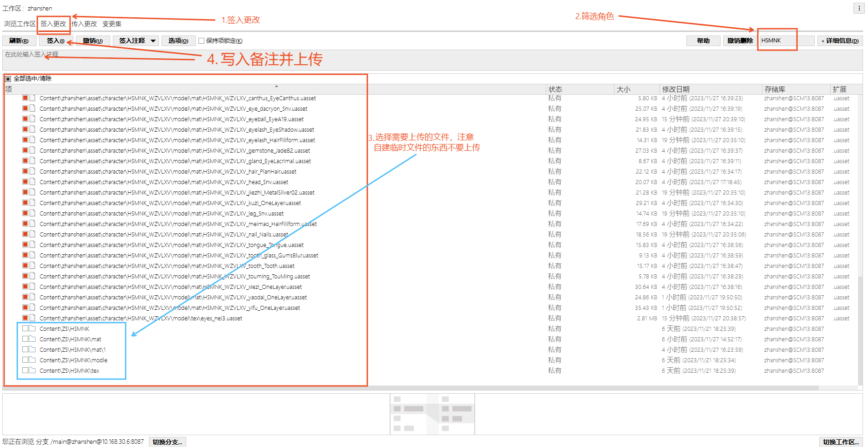This screenshot has height=447, width=868.
Task: Open the three-dot menu at top right
Action: (x=858, y=8)
